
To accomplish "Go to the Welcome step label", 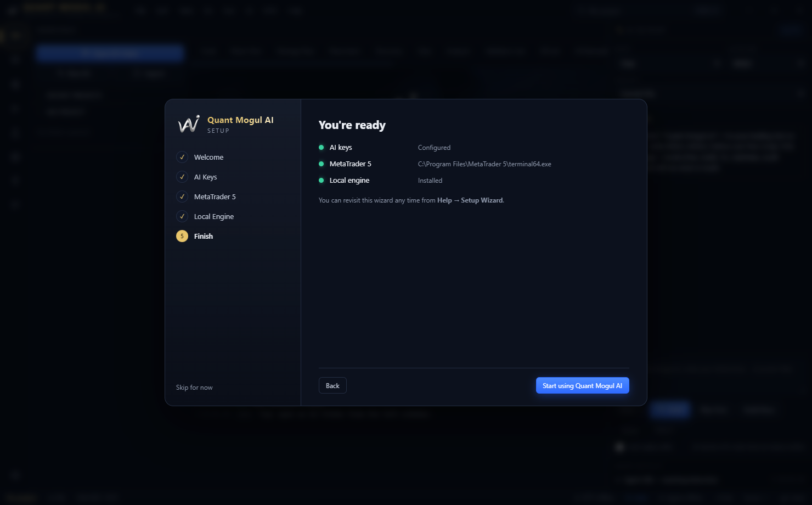I will click(208, 157).
